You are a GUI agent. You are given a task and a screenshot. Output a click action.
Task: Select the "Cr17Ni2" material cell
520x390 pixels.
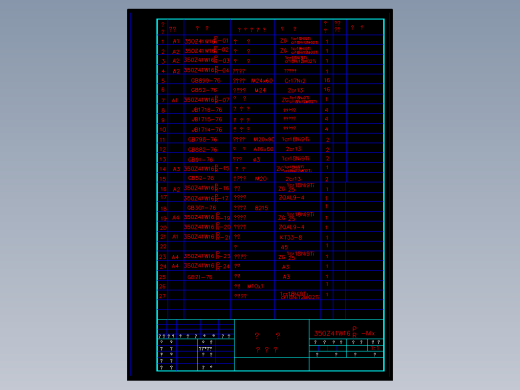(295, 81)
